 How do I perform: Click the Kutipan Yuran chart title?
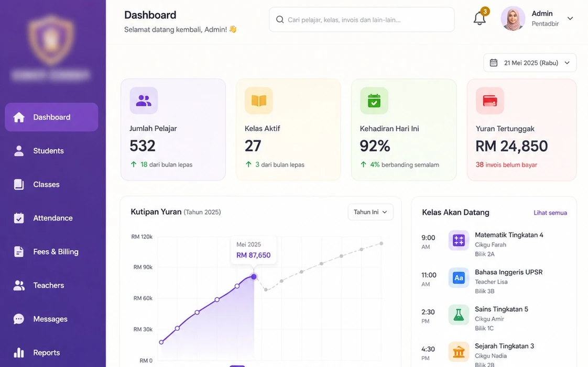[x=156, y=212]
